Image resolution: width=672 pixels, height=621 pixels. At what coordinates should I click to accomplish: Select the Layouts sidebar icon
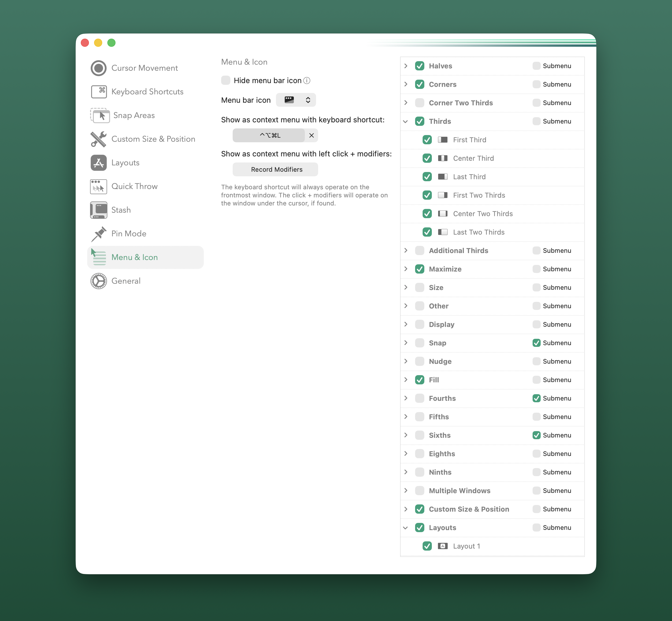(98, 163)
